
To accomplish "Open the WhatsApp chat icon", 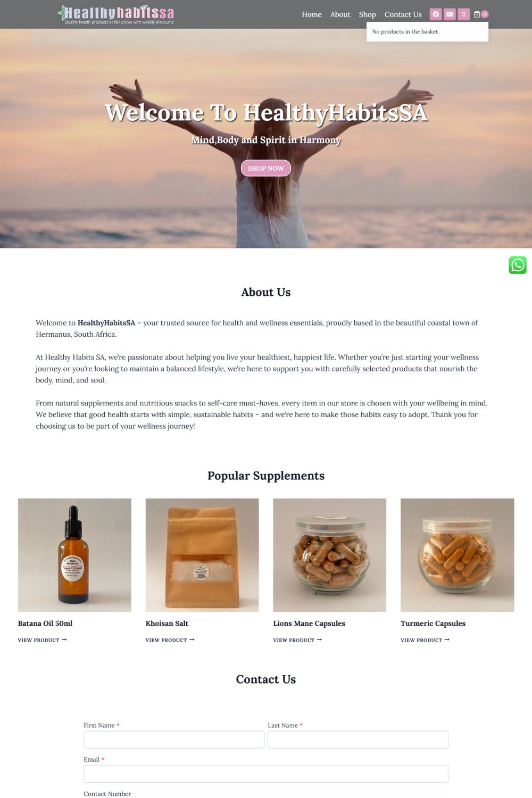I will (x=518, y=265).
